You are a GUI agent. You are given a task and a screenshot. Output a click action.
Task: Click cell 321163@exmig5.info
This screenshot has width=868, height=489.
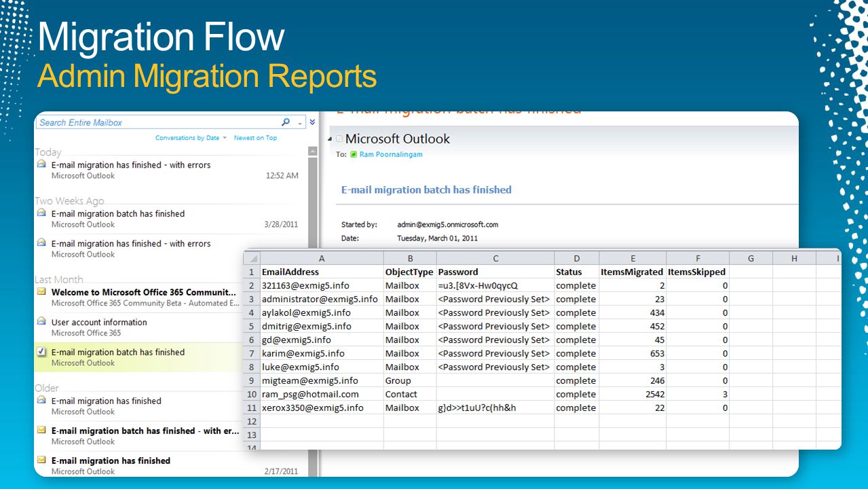[322, 285]
